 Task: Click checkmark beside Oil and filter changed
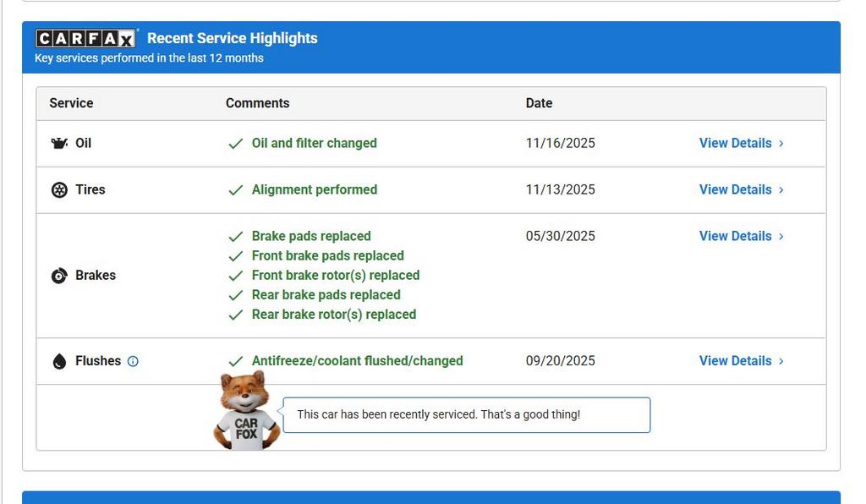point(236,144)
